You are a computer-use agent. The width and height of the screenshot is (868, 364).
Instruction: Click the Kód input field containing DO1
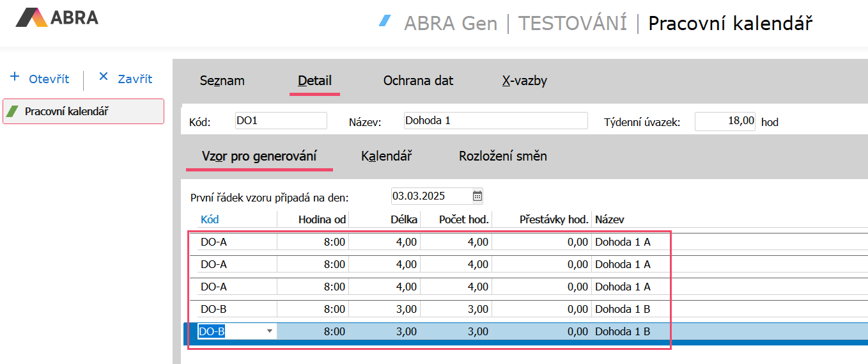point(281,120)
